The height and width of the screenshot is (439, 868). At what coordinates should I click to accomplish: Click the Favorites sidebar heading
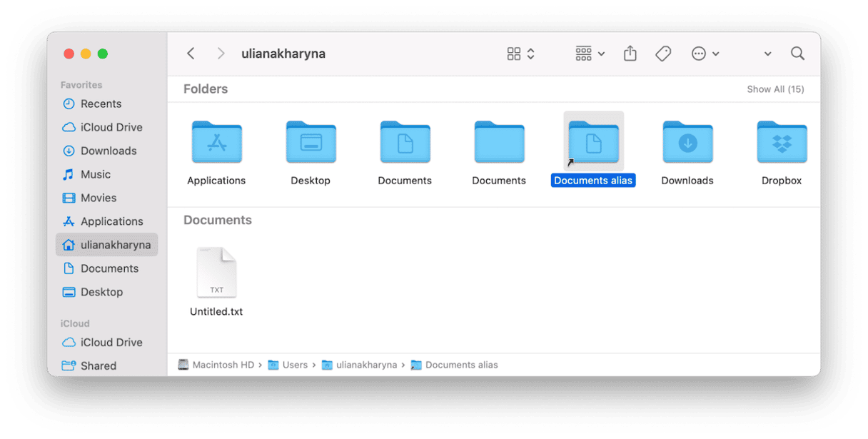tap(81, 85)
